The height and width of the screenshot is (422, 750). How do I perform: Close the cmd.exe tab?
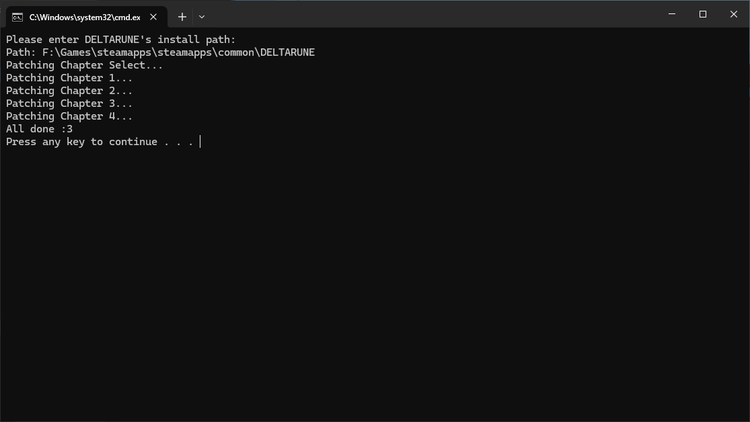coord(153,17)
